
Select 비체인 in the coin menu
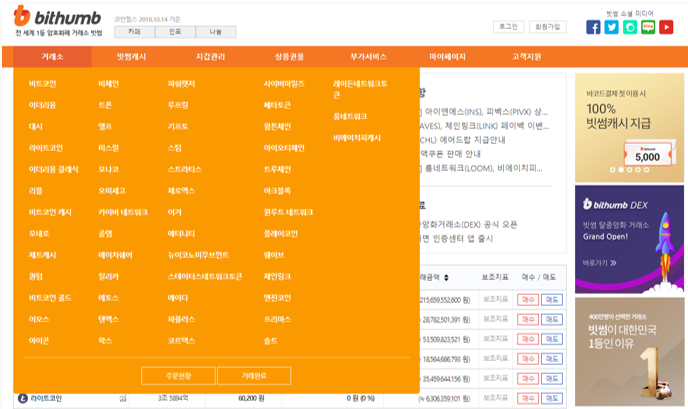pyautogui.click(x=108, y=84)
